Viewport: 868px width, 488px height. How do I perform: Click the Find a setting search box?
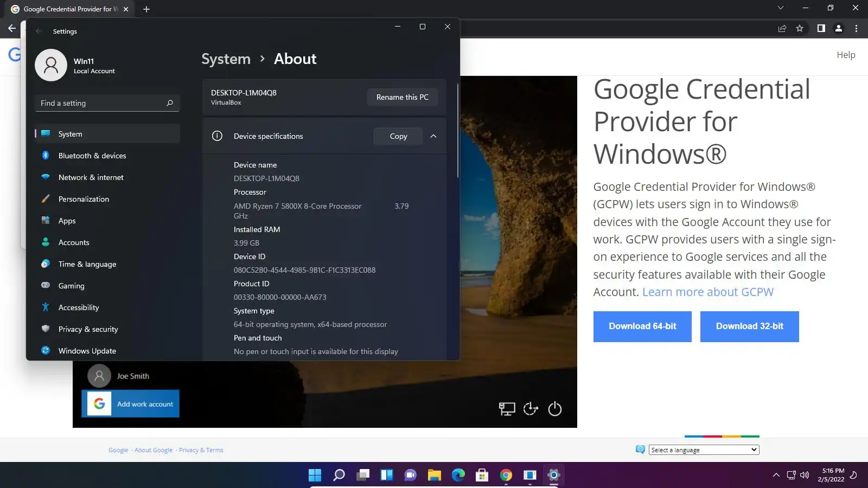[x=107, y=103]
